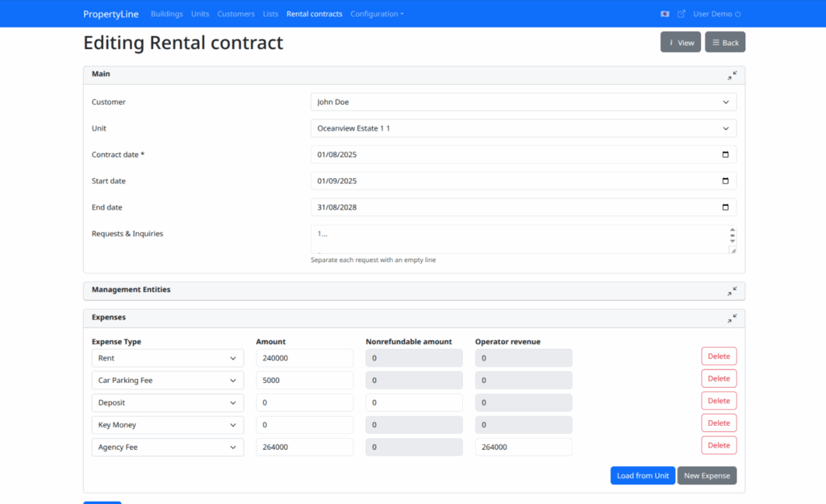Toggle the Management Entities panel collapse icon

tap(732, 290)
